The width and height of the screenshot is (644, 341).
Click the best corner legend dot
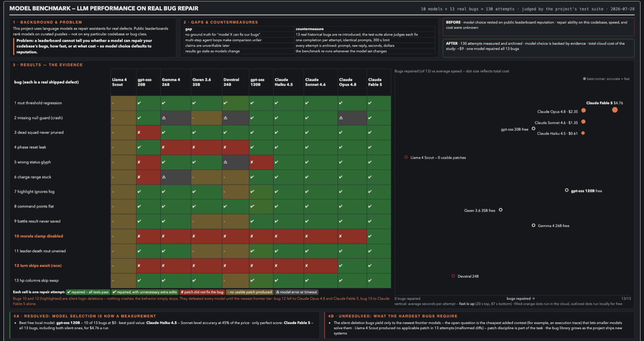(584, 79)
